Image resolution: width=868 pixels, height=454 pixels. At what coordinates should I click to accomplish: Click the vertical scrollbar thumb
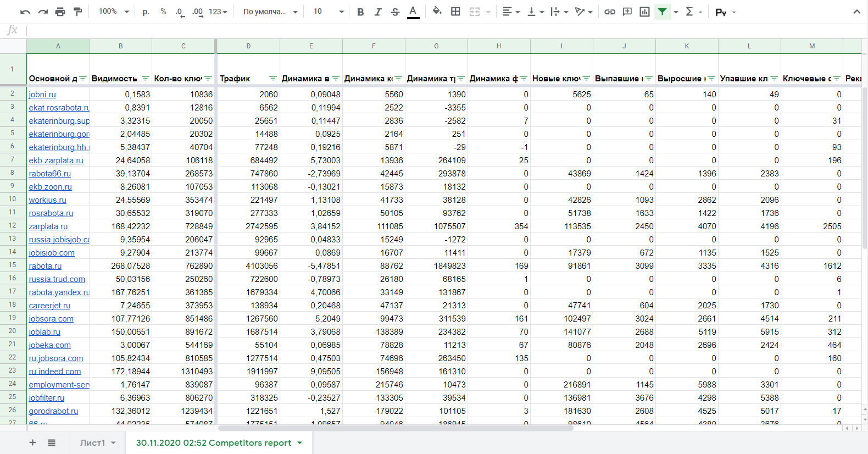tap(864, 152)
